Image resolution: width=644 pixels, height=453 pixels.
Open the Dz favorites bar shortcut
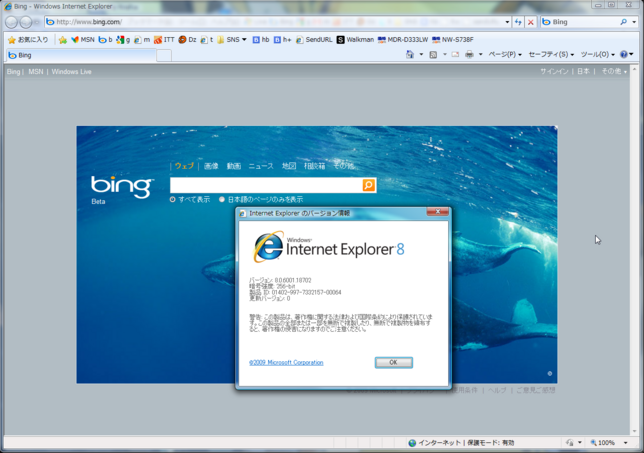(x=188, y=40)
